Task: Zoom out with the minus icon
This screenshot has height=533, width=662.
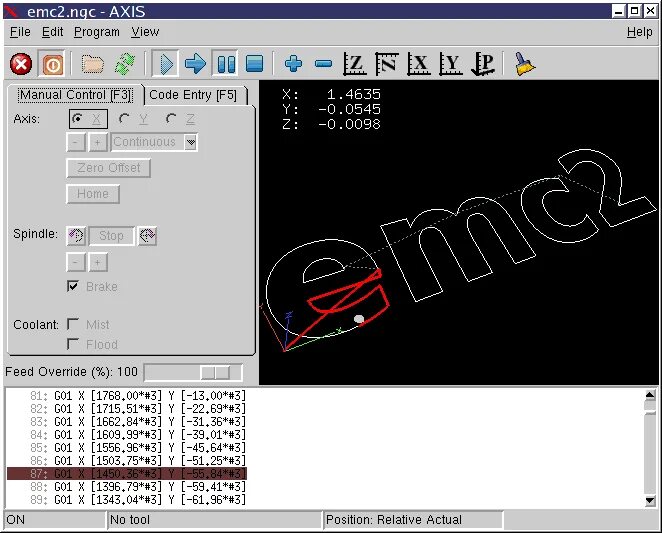Action: pyautogui.click(x=323, y=64)
